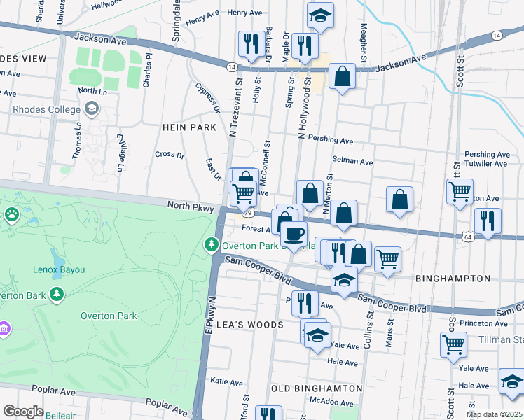Click the Selman Ave street label

click(352, 160)
